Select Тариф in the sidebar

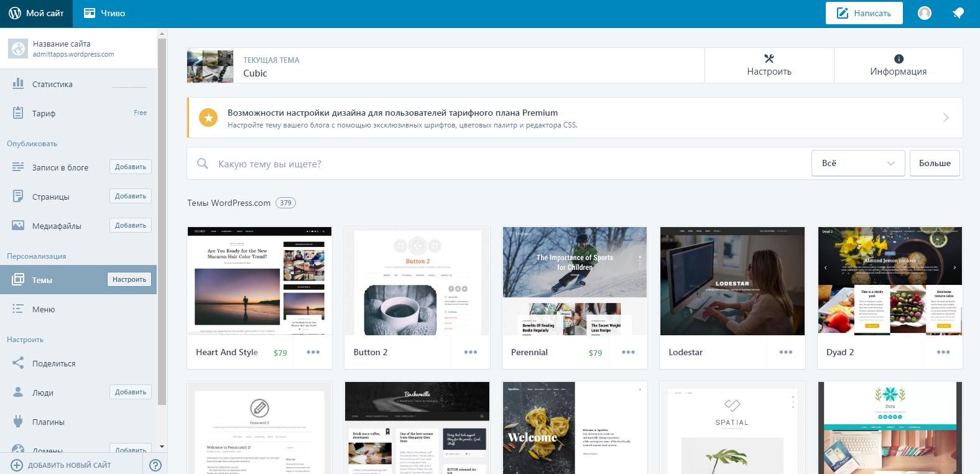tap(78, 113)
